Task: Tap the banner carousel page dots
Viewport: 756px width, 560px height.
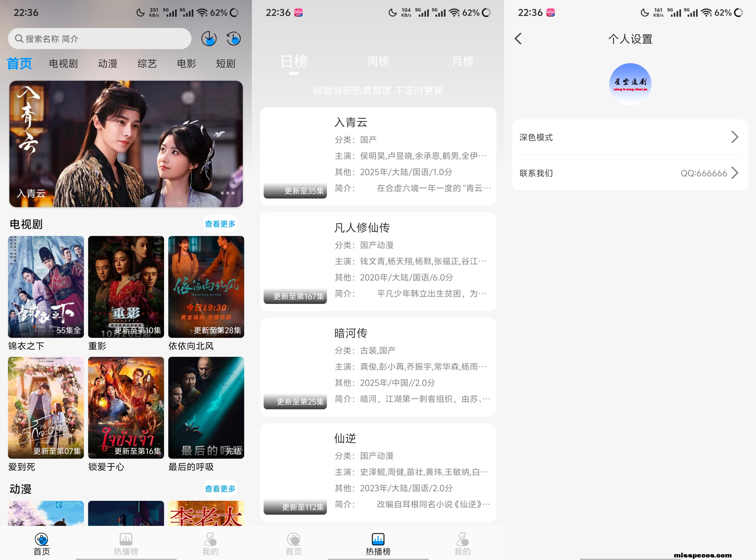Action: tap(225, 193)
